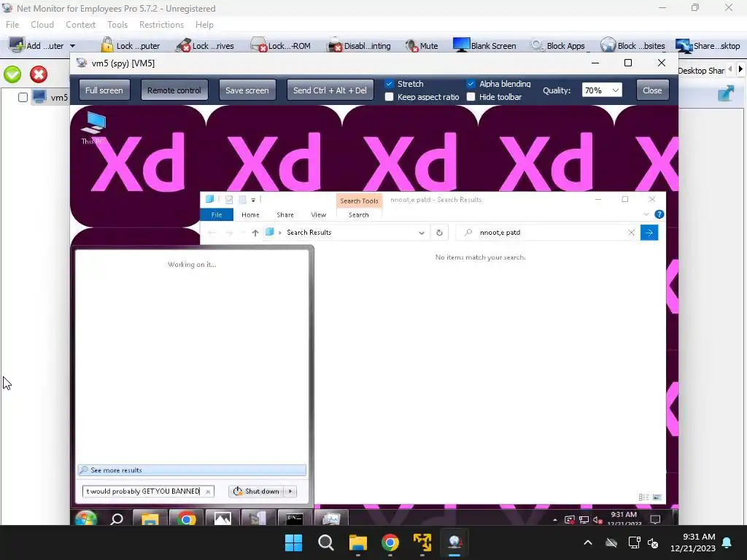Tick the vm5 computer checkbox
747x560 pixels.
point(23,98)
